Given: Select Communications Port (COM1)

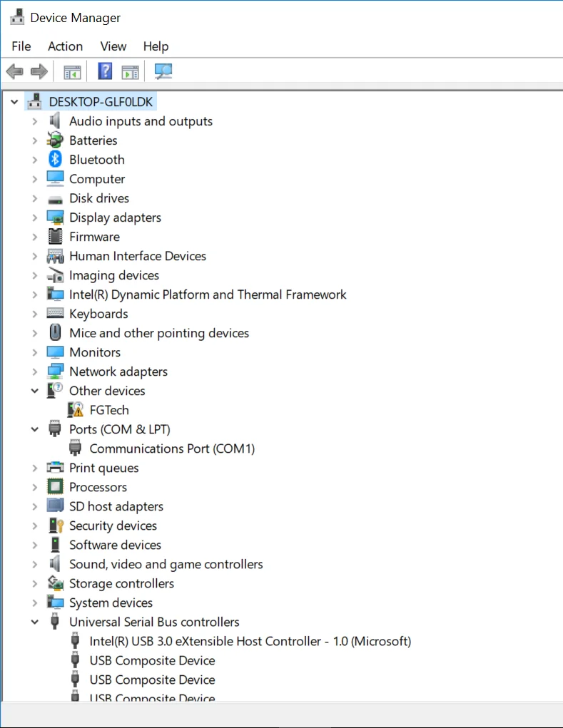Looking at the screenshot, I should point(172,448).
